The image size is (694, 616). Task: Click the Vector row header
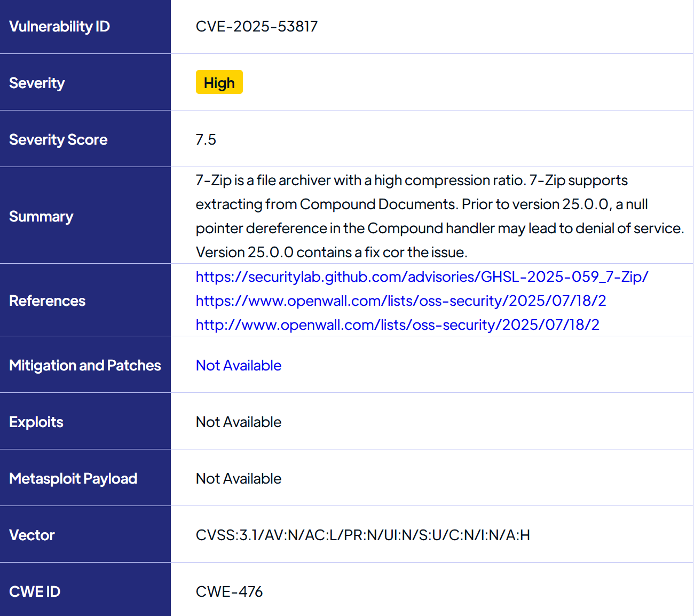tap(85, 534)
